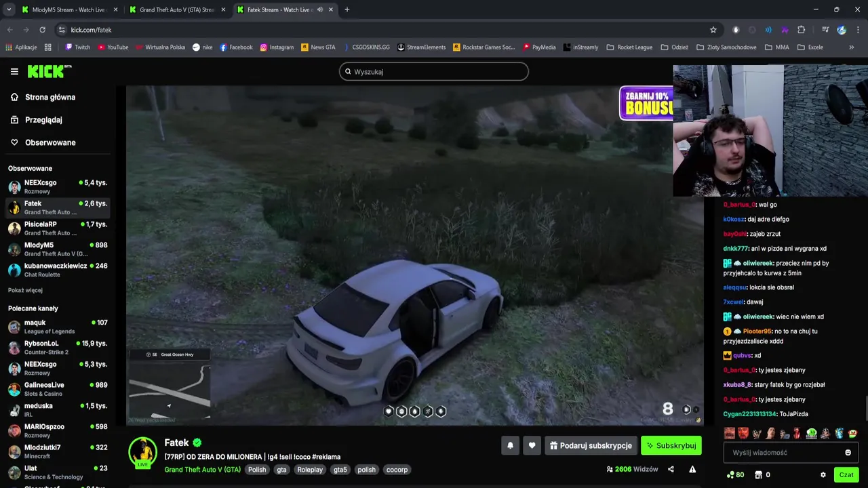Click the channel points 80 icon
Image resolution: width=868 pixels, height=488 pixels.
[735, 475]
